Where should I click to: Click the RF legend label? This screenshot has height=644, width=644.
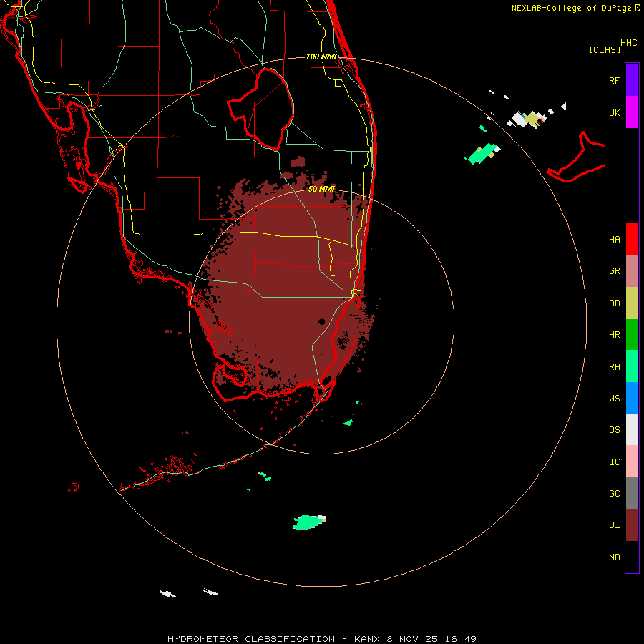614,80
